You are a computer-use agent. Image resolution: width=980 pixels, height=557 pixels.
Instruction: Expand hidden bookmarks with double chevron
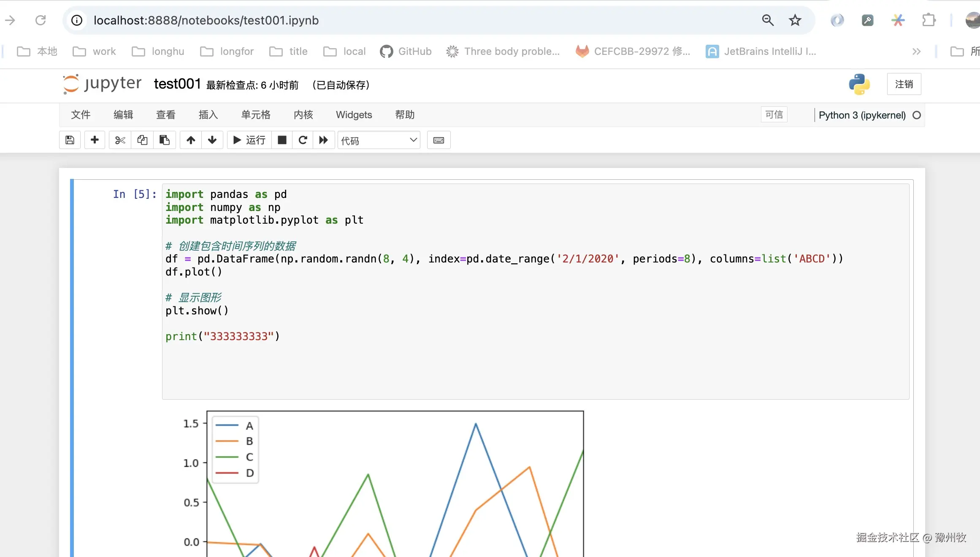(x=916, y=51)
